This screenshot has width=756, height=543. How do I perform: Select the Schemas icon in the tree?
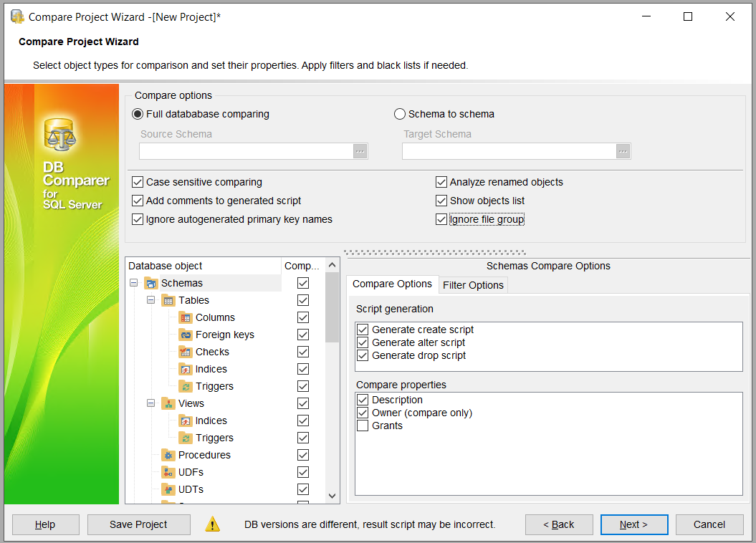coord(151,283)
